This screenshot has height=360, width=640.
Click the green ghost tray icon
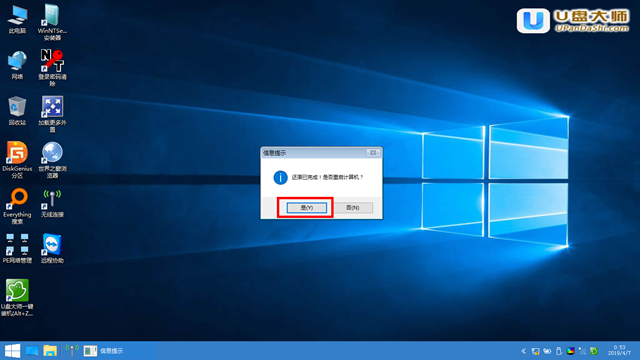[x=594, y=351]
